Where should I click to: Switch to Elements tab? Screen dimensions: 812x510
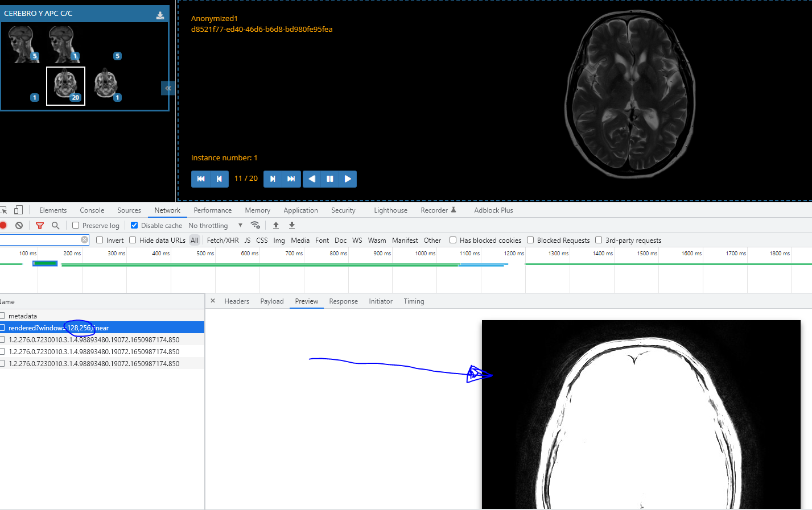tap(53, 210)
